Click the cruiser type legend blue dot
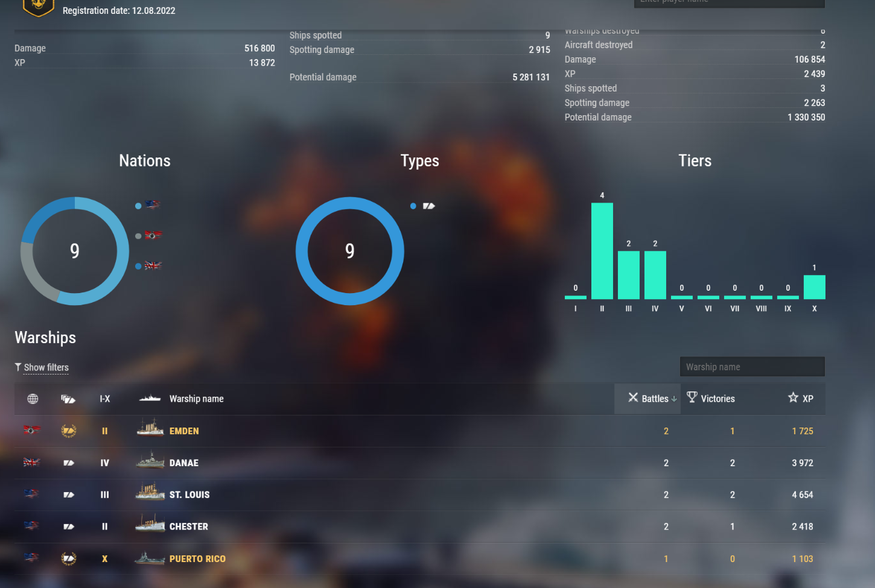Screen dimensions: 875x588 [413, 206]
